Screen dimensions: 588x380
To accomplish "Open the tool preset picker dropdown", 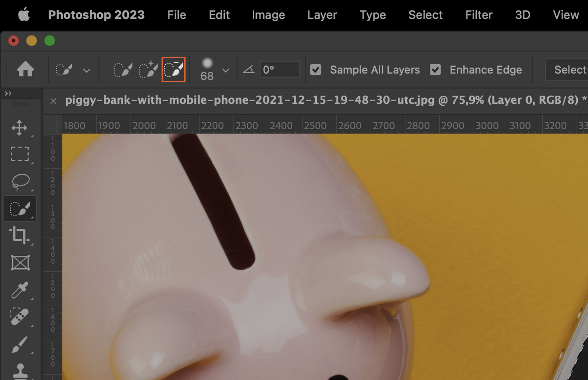I will 87,71.
